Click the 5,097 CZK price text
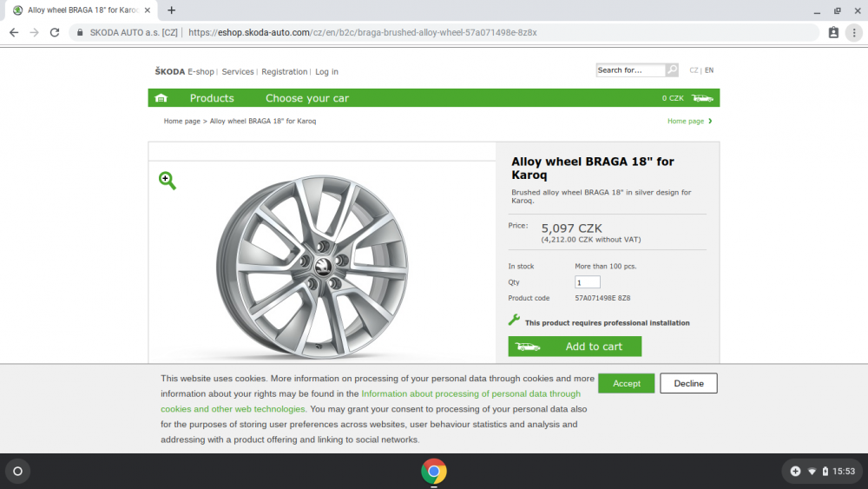This screenshot has height=489, width=868. click(x=571, y=228)
